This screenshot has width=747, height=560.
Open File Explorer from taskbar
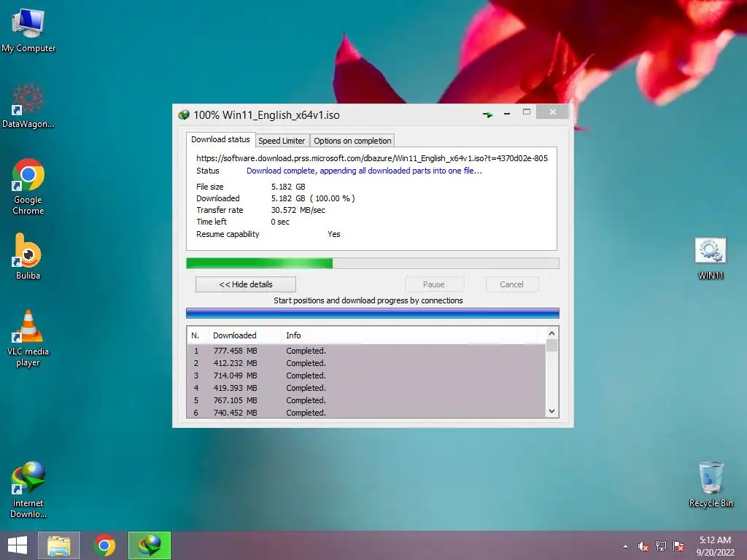click(59, 545)
